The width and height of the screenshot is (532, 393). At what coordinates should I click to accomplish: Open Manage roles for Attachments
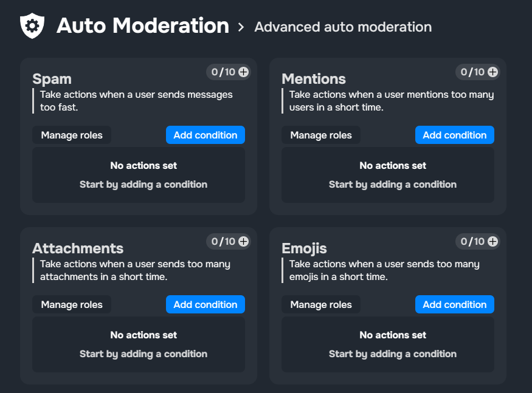(72, 304)
